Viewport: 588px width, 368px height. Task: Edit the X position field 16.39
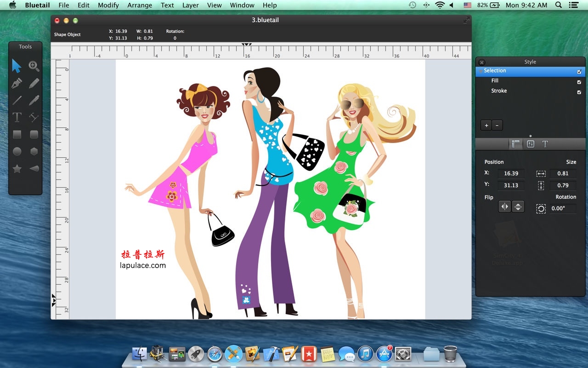[x=511, y=173]
